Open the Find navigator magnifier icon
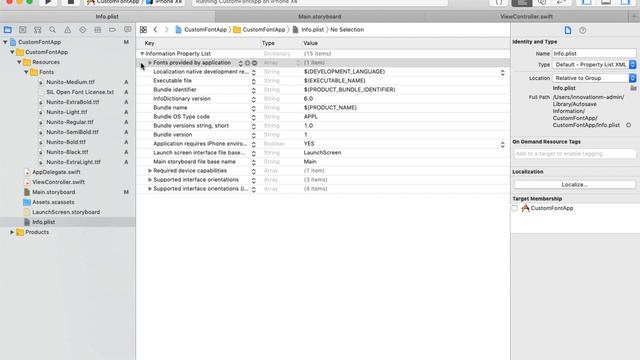 [53, 30]
